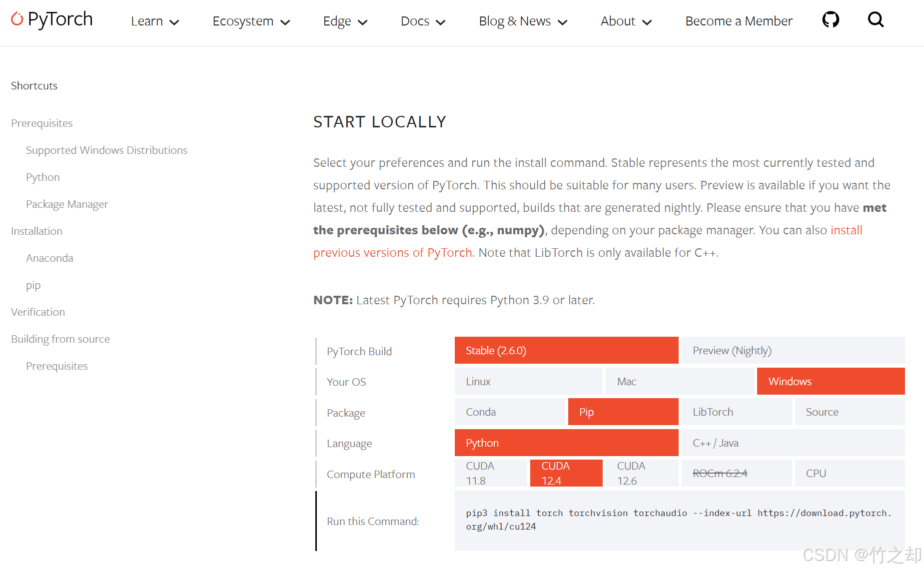This screenshot has width=924, height=571.
Task: Go to Verification shortcut
Action: pyautogui.click(x=38, y=312)
